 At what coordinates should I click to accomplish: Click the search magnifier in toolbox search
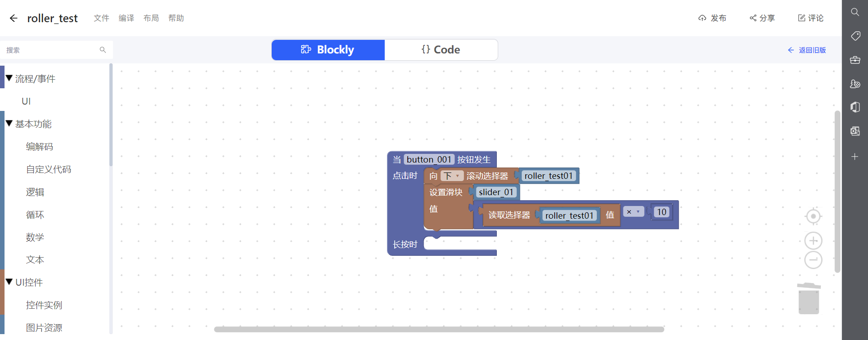point(103,50)
